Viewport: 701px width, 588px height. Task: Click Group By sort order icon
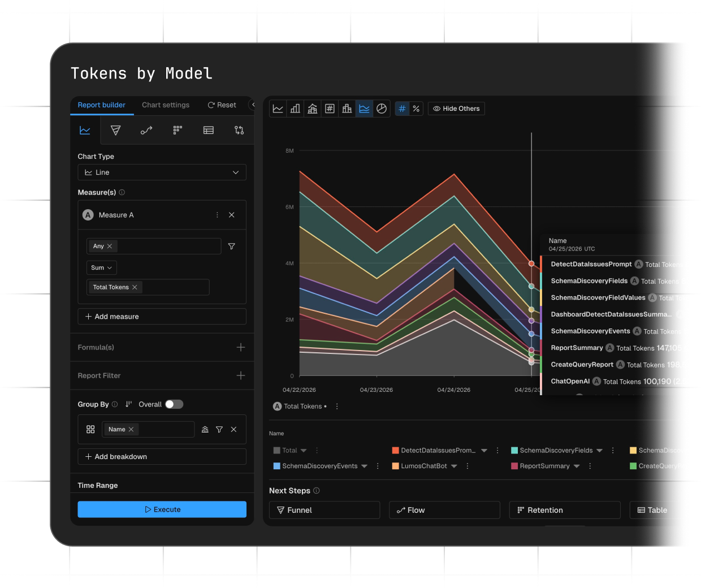click(128, 404)
